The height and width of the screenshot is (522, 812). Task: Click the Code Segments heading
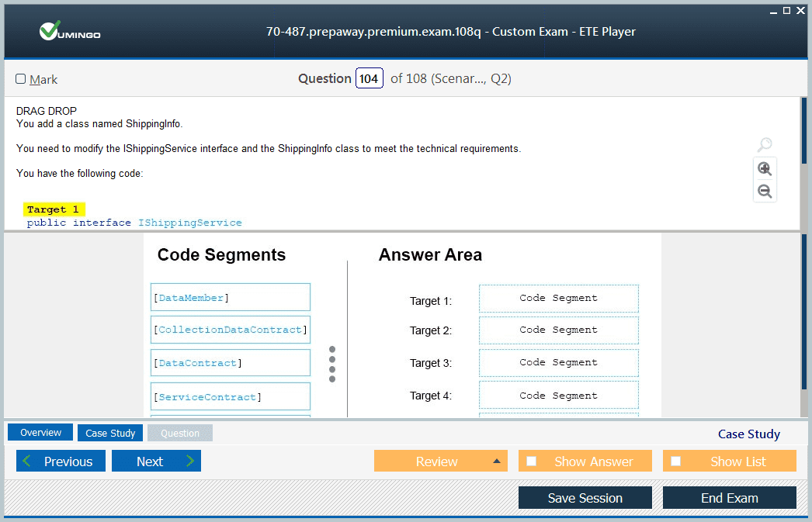coord(221,254)
